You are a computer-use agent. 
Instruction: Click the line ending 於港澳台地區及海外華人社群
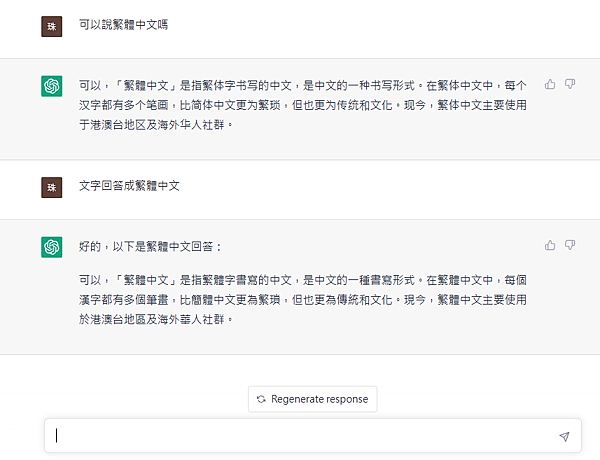point(156,319)
